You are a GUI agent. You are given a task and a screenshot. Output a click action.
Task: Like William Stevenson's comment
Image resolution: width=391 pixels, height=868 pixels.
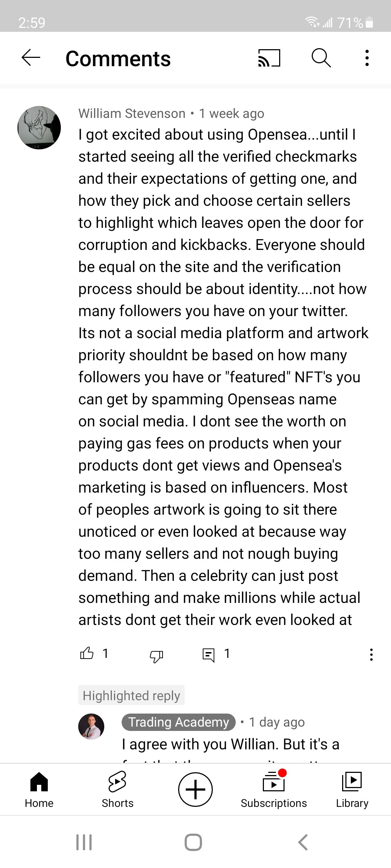(x=87, y=654)
